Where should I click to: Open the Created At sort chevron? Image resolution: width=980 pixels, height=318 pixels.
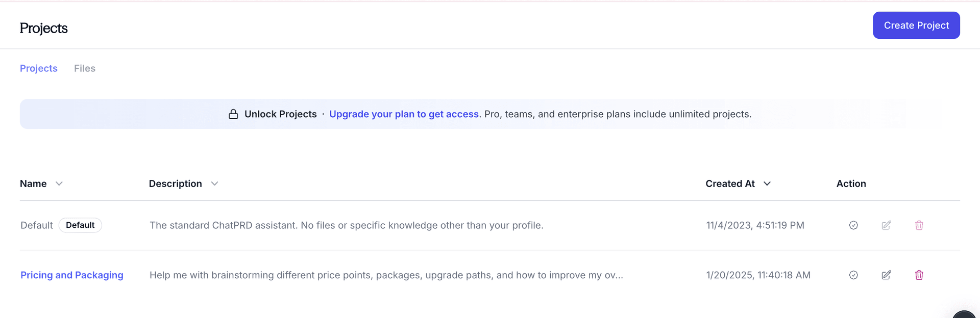pos(767,183)
